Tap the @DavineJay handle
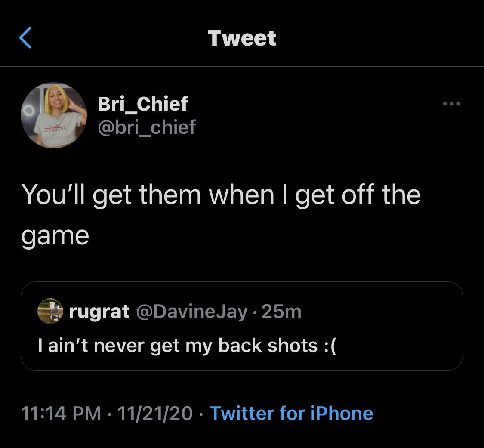484x448 pixels. coord(192,311)
